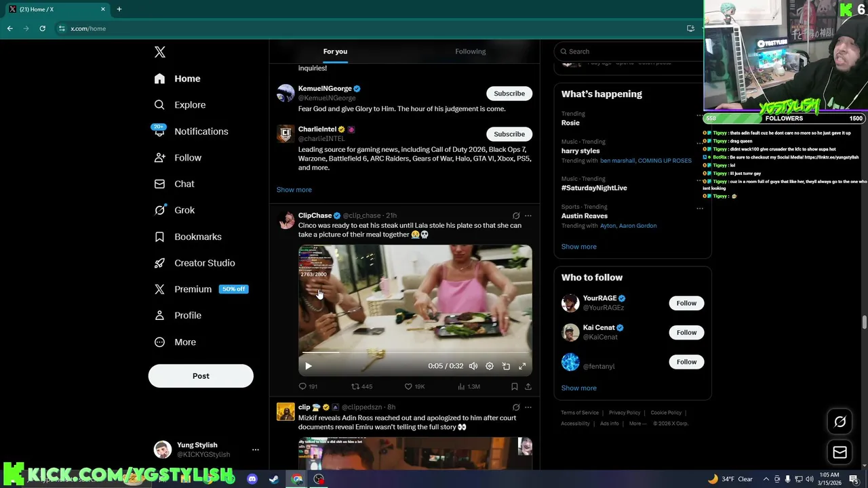
Task: Bookmark the ClipChase post
Action: click(x=515, y=386)
